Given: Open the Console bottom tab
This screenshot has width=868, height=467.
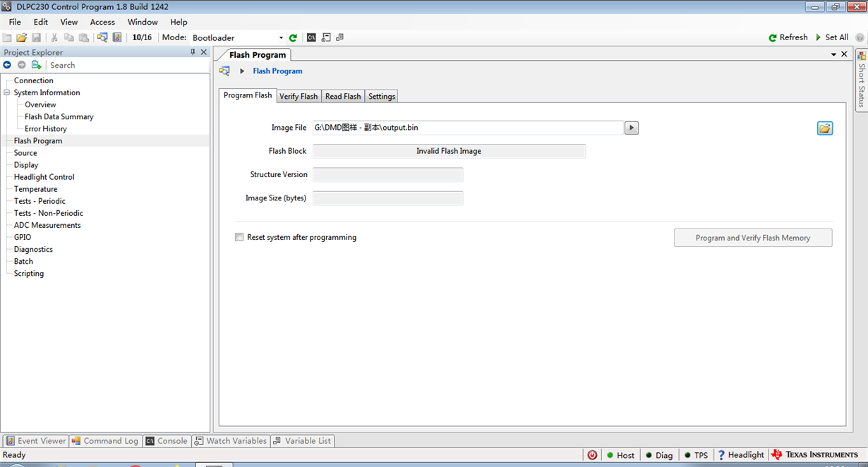Looking at the screenshot, I should tap(167, 441).
